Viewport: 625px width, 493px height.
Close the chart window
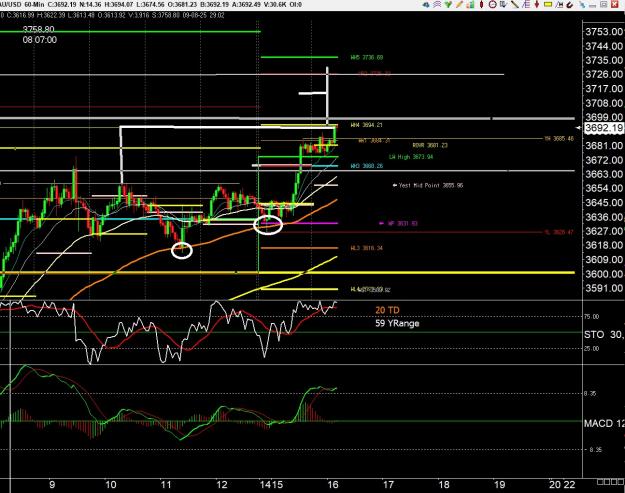[614, 5]
